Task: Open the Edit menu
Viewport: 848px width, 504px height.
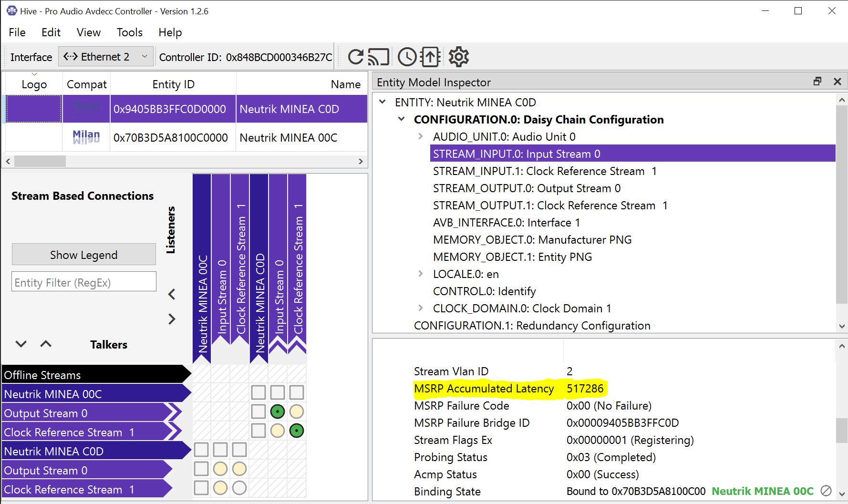Action: [51, 32]
